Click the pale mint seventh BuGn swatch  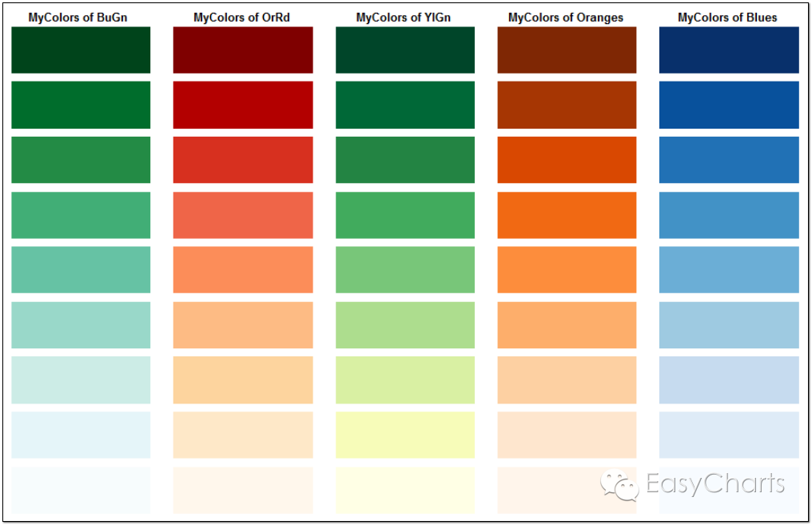point(81,380)
